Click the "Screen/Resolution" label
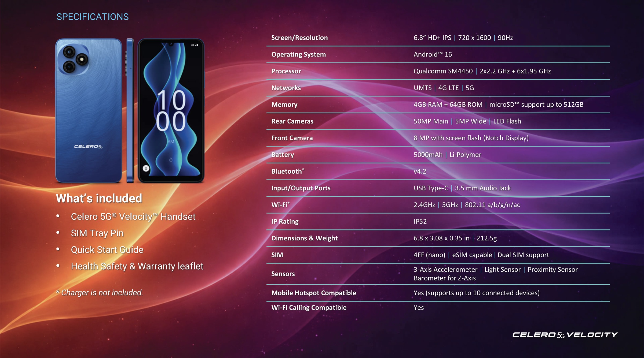Screen dimensions: 644x358 point(299,38)
